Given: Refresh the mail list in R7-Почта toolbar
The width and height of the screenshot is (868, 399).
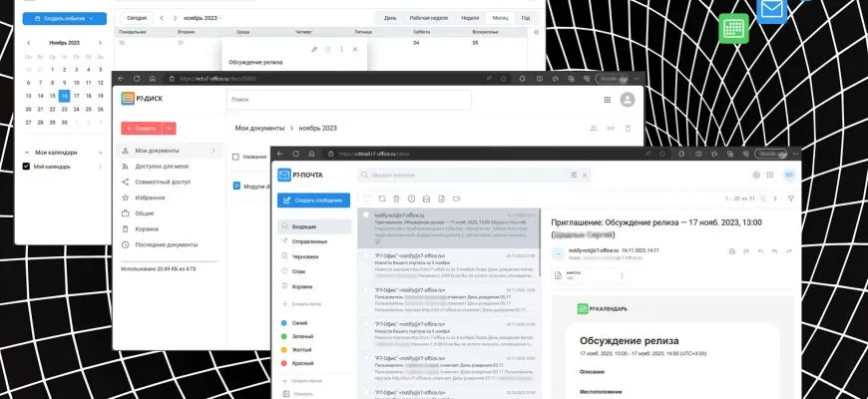Looking at the screenshot, I should pos(382,199).
